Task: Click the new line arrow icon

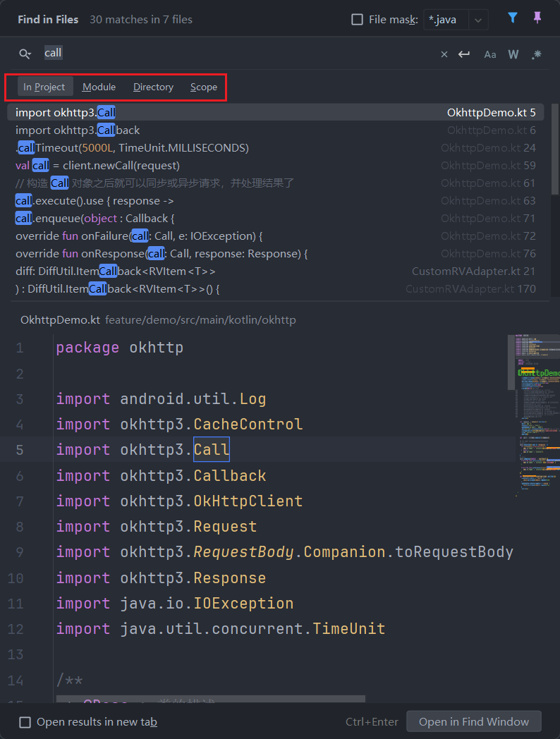Action: point(464,54)
